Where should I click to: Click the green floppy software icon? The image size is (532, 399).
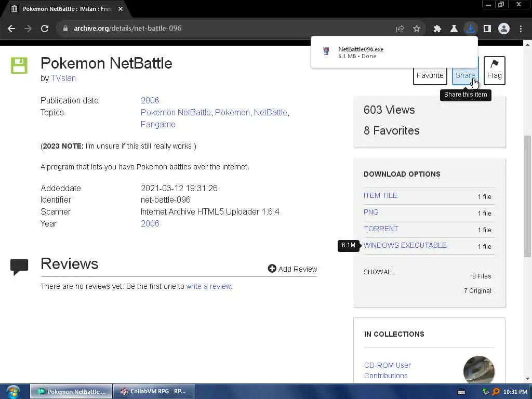[x=19, y=65]
